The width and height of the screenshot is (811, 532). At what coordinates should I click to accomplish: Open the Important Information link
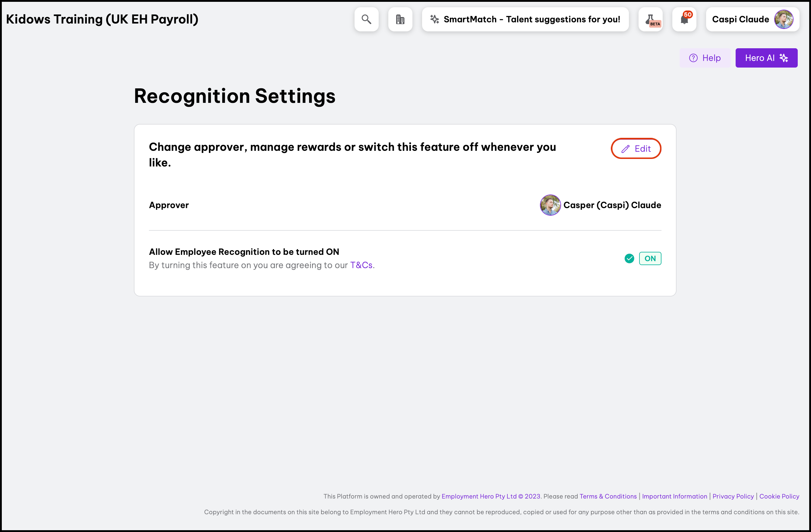point(674,496)
